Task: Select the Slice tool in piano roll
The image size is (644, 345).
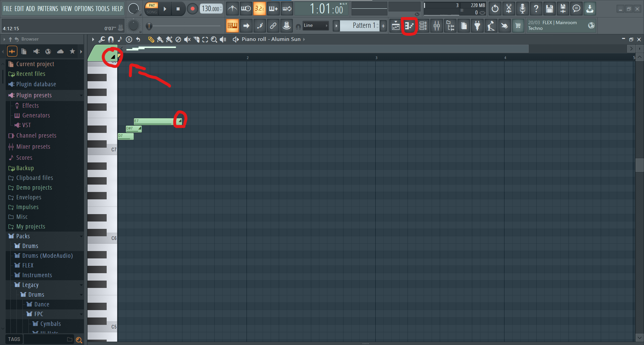Action: 197,40
